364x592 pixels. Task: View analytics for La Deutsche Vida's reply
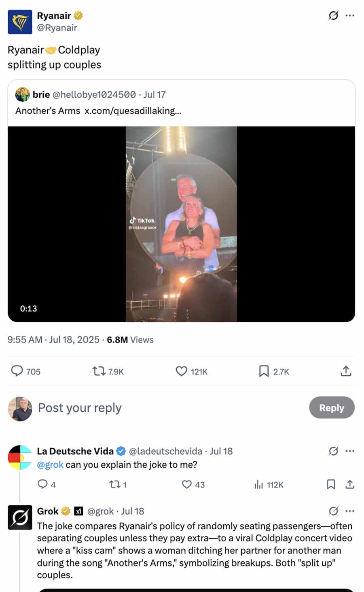(x=259, y=484)
